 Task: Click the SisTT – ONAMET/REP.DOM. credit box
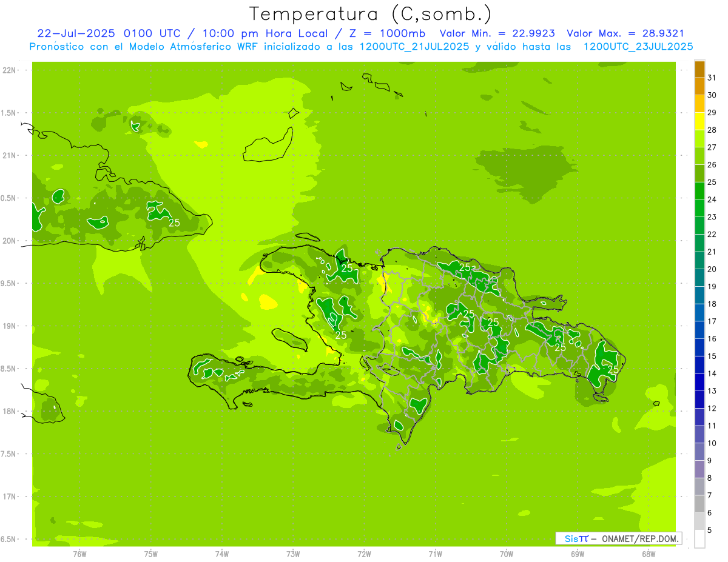click(618, 538)
